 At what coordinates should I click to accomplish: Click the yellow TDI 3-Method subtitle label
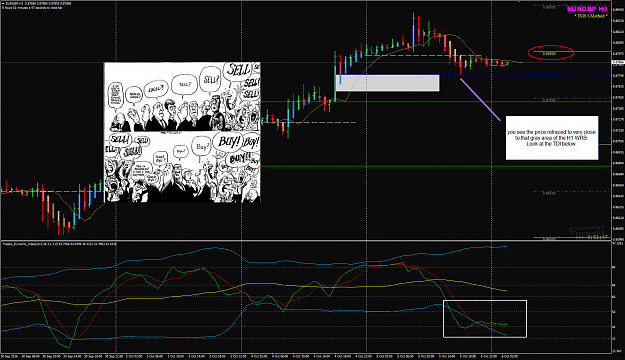click(x=591, y=16)
